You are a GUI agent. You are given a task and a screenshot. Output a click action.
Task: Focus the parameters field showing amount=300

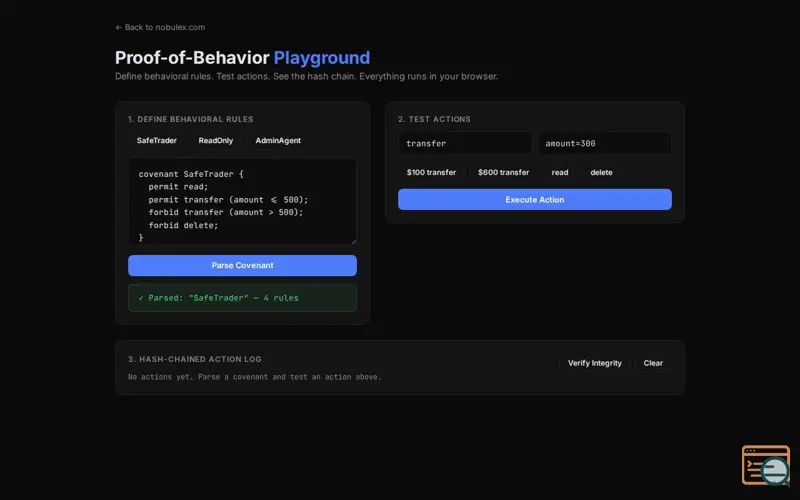click(x=605, y=143)
